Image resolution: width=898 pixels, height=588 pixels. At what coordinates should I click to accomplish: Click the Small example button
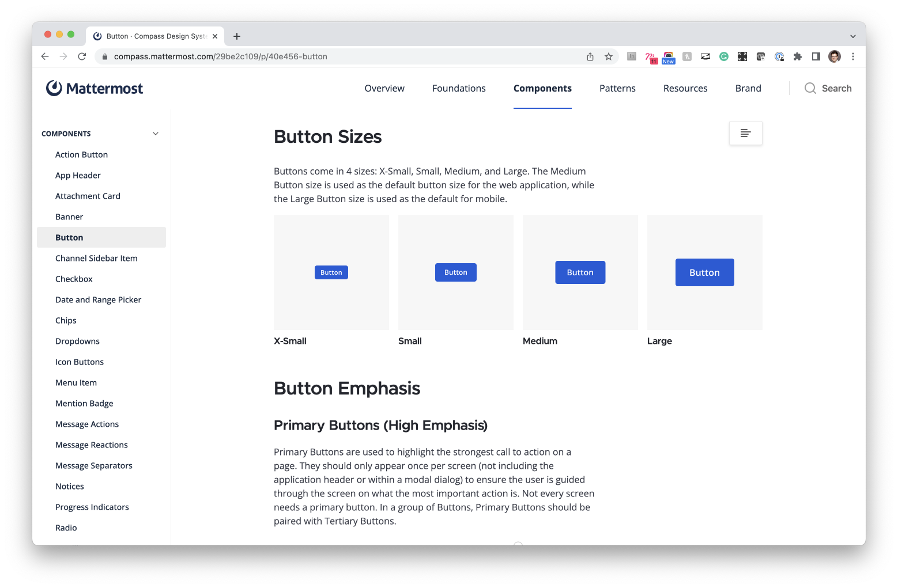456,272
